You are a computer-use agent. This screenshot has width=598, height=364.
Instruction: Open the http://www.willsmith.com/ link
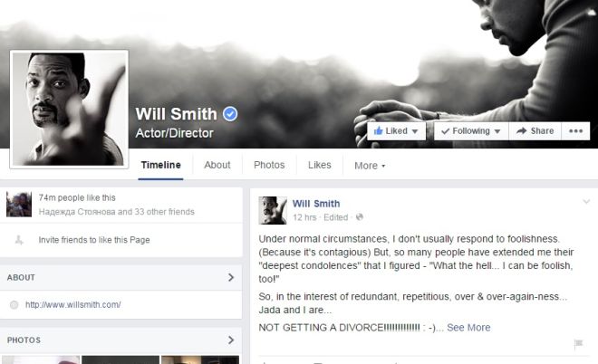(72, 304)
